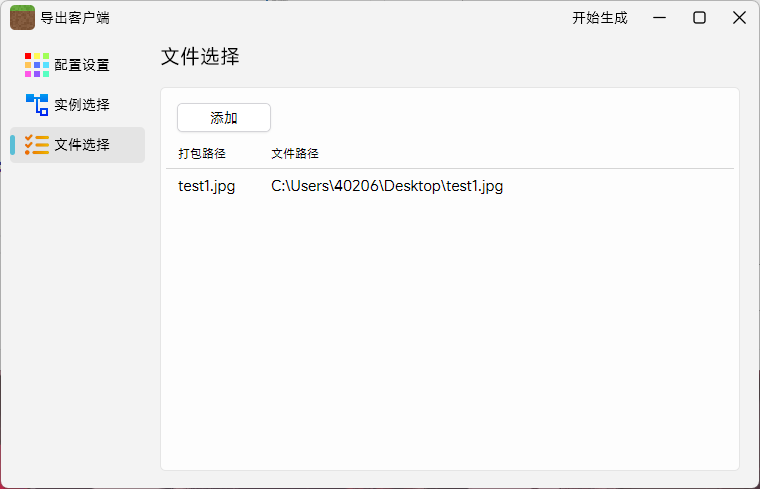Minimize the 导出客户端 window
Viewport: 760px width, 489px height.
pos(660,17)
